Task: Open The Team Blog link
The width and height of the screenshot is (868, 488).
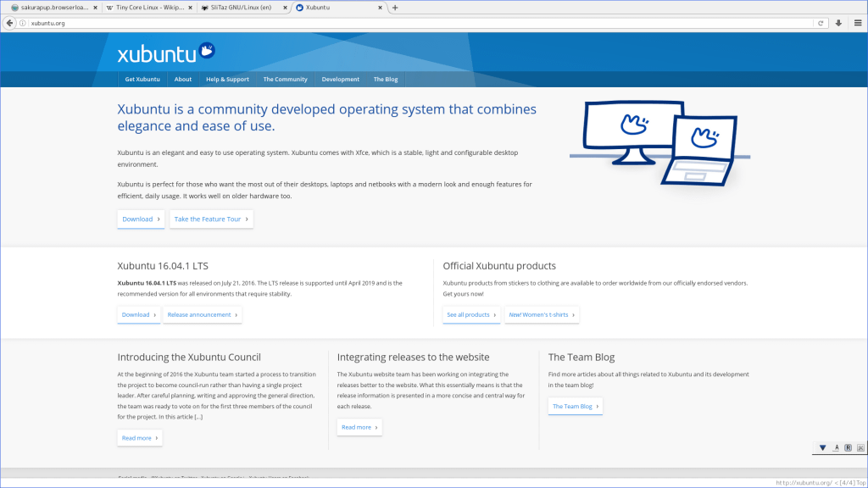Action: pyautogui.click(x=575, y=406)
